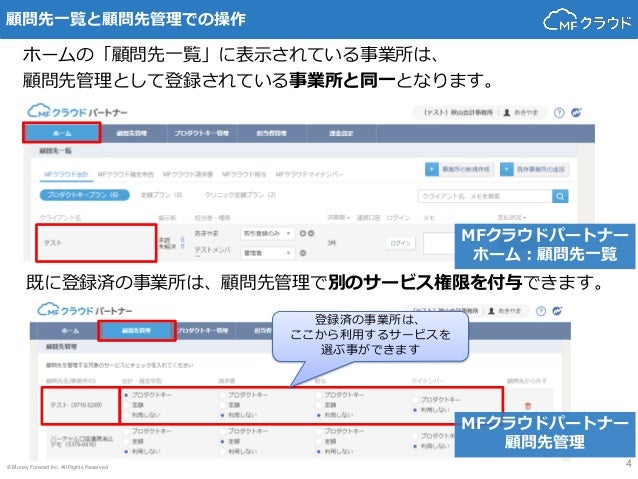638x479 pixels.
Task: Click red trash icon for テスト client
Action: click(x=528, y=406)
